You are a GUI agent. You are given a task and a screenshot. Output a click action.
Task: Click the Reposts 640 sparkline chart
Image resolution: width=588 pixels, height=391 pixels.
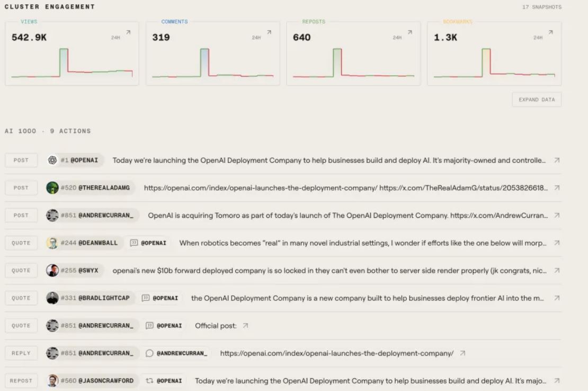353,63
